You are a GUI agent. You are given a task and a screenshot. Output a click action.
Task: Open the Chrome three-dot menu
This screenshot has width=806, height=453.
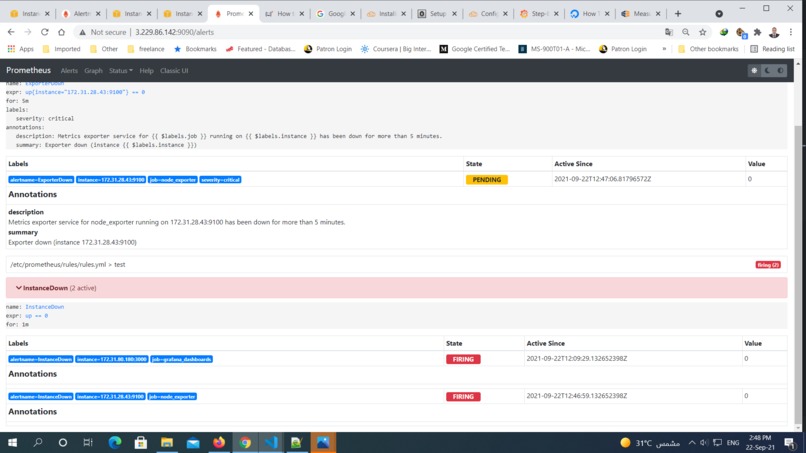[x=791, y=32]
